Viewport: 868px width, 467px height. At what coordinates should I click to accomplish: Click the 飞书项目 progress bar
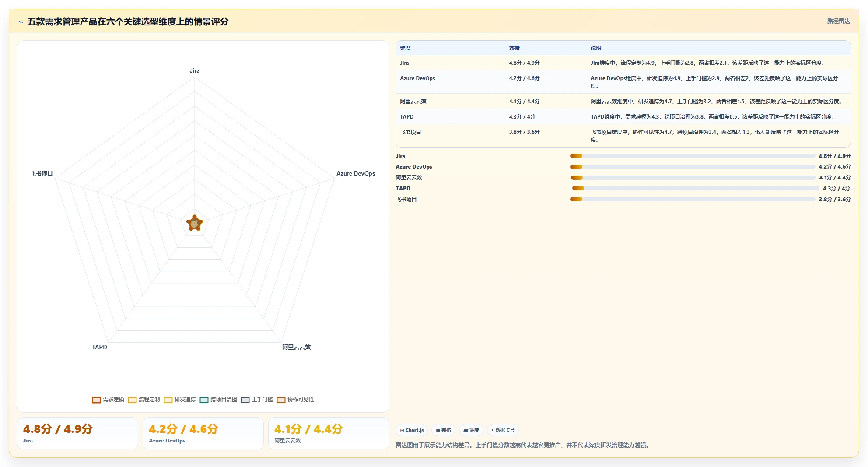pyautogui.click(x=693, y=199)
